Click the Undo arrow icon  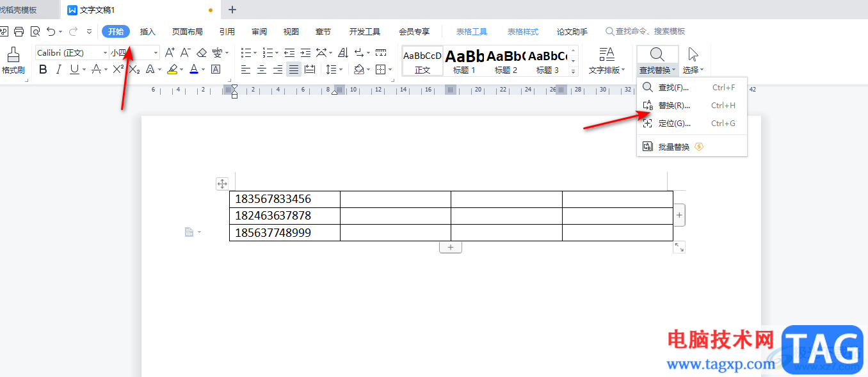click(x=51, y=31)
